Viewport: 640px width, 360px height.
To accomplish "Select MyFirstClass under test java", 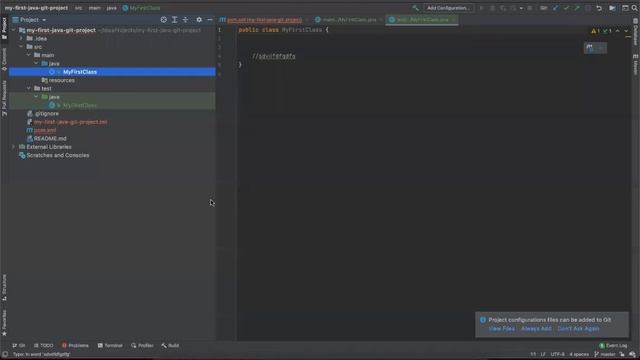I will tap(112, 105).
